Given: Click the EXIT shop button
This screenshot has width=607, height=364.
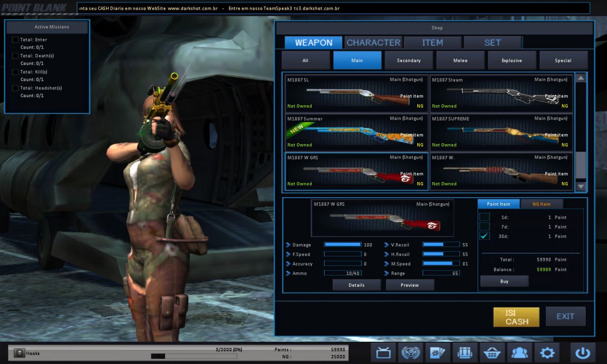Looking at the screenshot, I should (x=566, y=316).
